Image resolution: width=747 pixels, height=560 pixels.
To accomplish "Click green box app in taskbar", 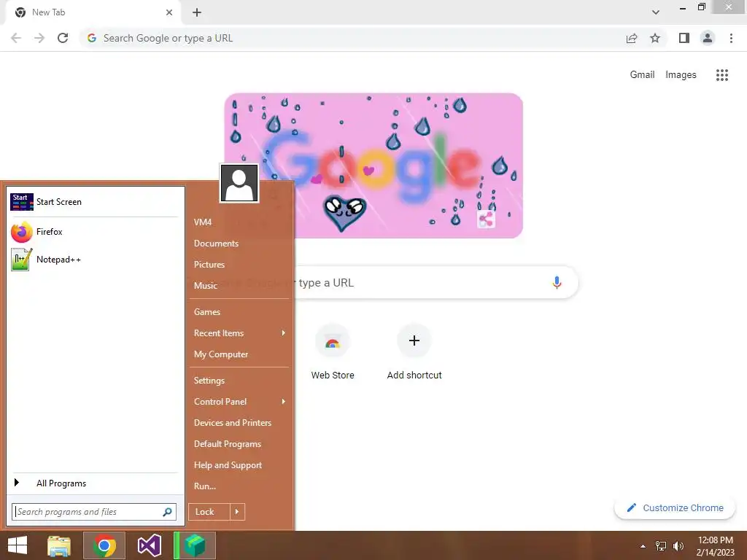I will coord(195,545).
